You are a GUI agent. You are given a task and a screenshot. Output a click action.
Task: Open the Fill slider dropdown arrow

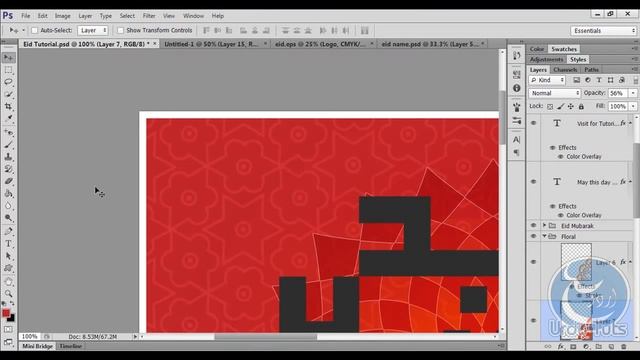tap(633, 107)
